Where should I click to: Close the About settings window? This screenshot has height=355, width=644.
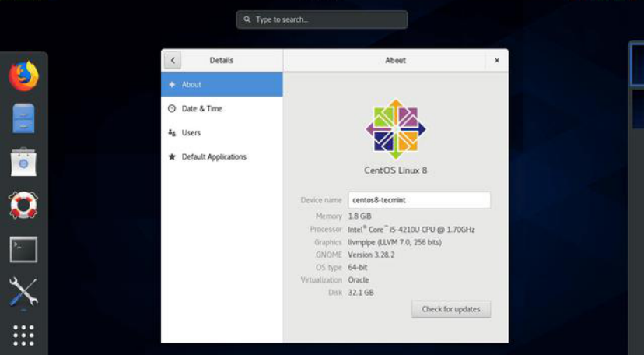(496, 61)
